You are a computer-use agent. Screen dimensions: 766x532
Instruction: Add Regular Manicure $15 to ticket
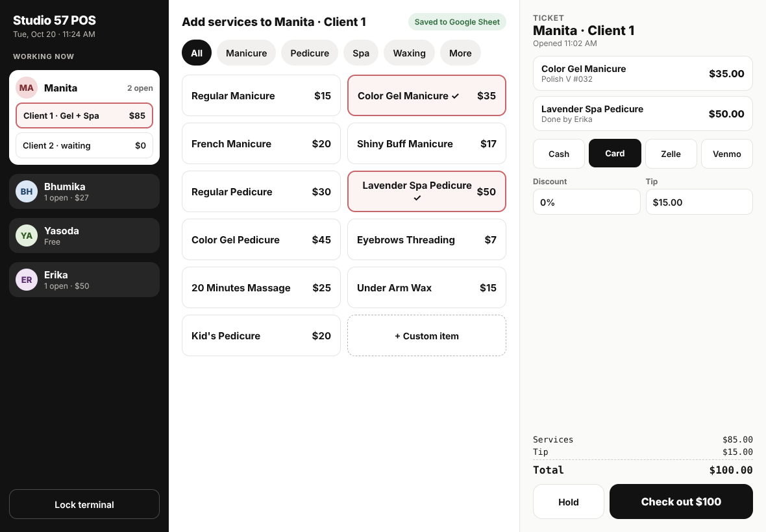pyautogui.click(x=261, y=95)
